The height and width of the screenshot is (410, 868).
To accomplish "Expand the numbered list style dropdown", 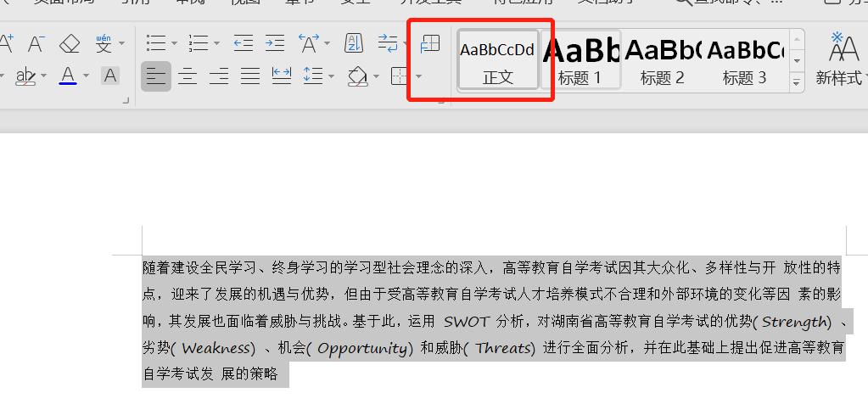I will tap(216, 43).
